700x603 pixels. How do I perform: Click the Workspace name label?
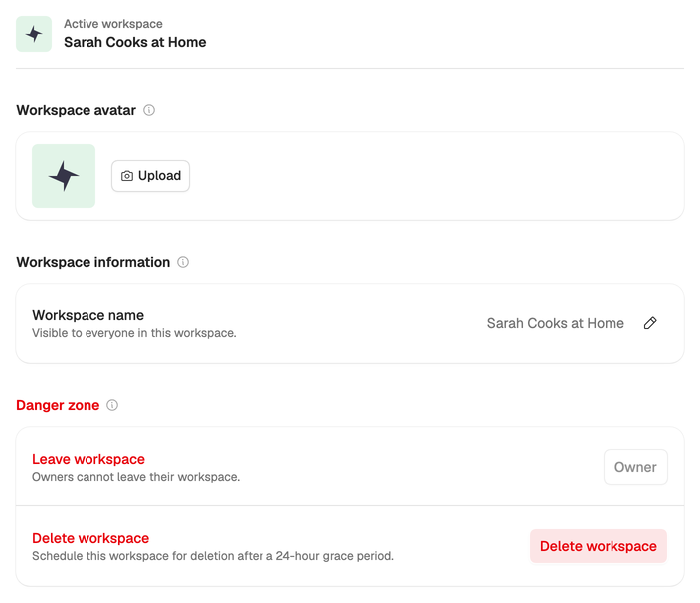87,315
